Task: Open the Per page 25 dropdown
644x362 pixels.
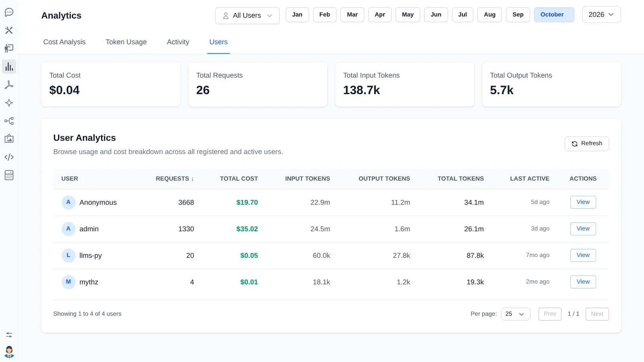Action: pos(516,314)
